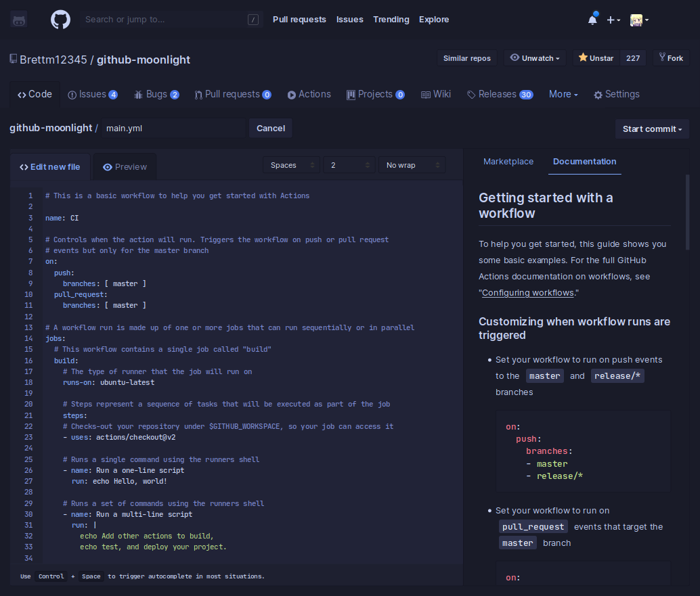Click the repository book icon
Screen dimensions: 700x596
pyautogui.click(x=14, y=59)
